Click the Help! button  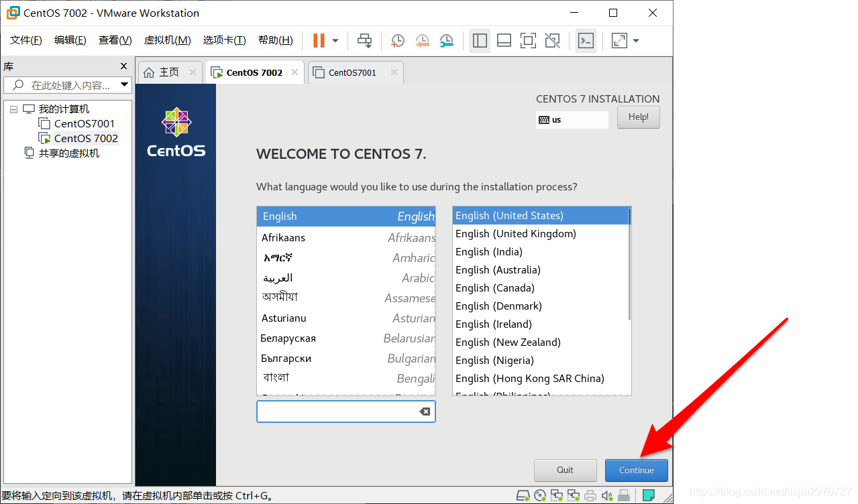[638, 117]
